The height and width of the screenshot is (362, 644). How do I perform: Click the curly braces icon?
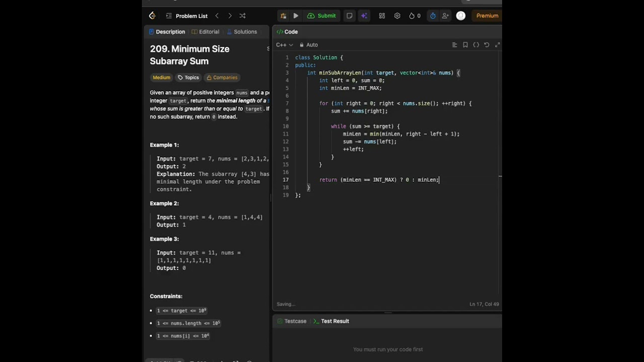pos(476,45)
